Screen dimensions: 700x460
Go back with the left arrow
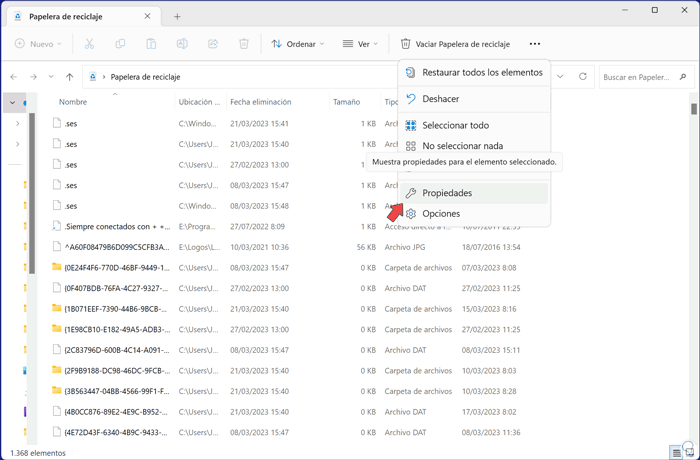14,77
